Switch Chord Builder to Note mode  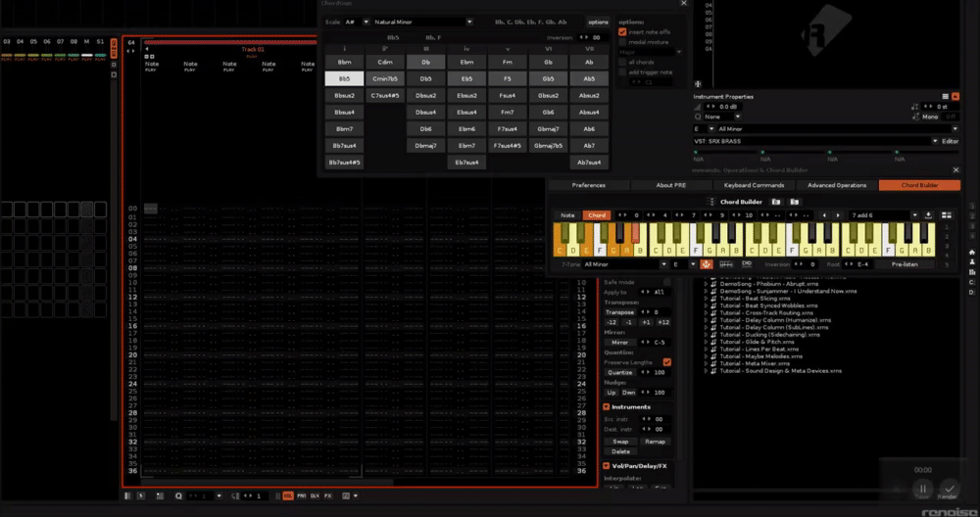point(567,214)
